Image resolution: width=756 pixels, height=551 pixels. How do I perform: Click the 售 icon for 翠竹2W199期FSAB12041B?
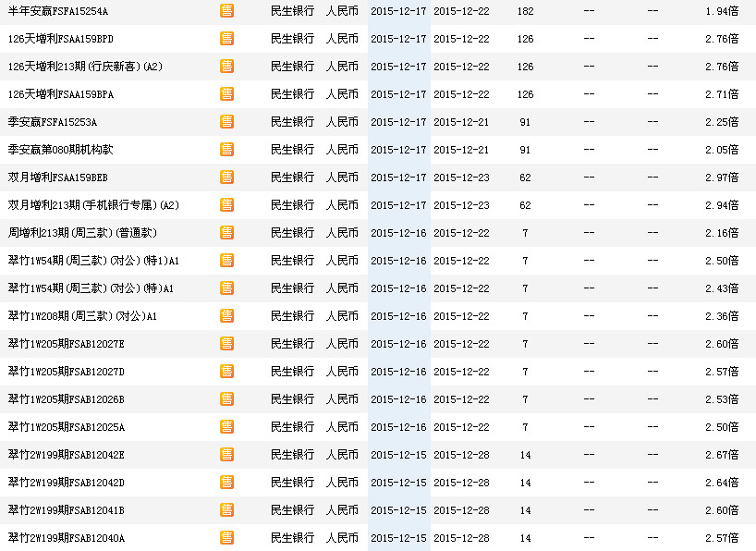[x=226, y=510]
